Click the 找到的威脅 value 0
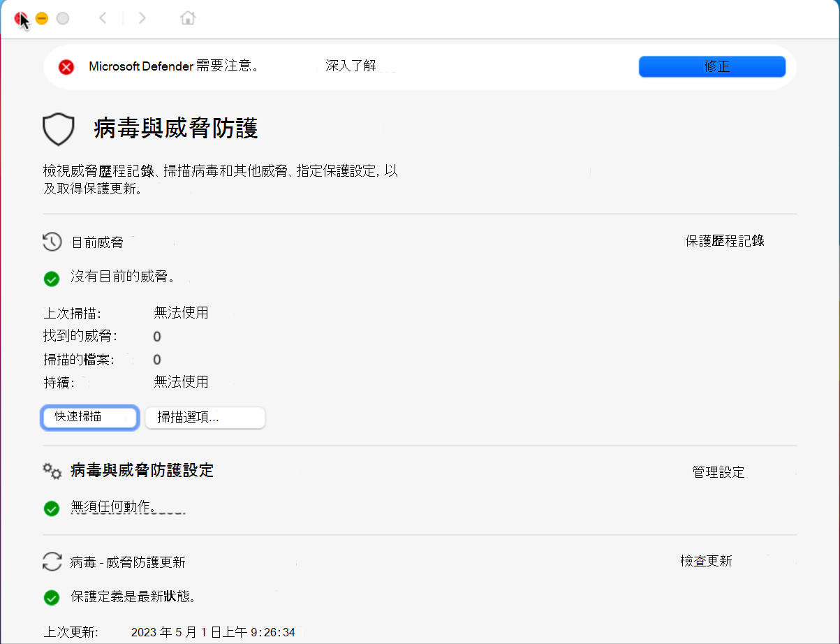This screenshot has height=644, width=840. pyautogui.click(x=157, y=337)
